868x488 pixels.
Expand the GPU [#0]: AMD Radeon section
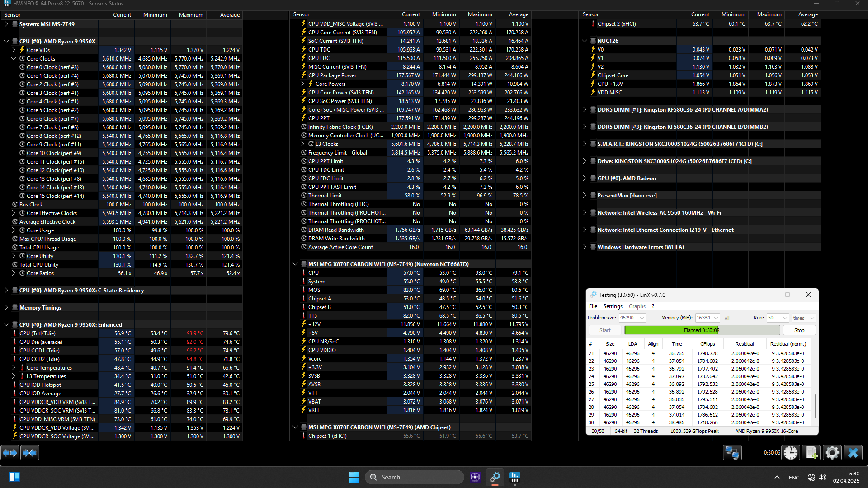(x=585, y=178)
